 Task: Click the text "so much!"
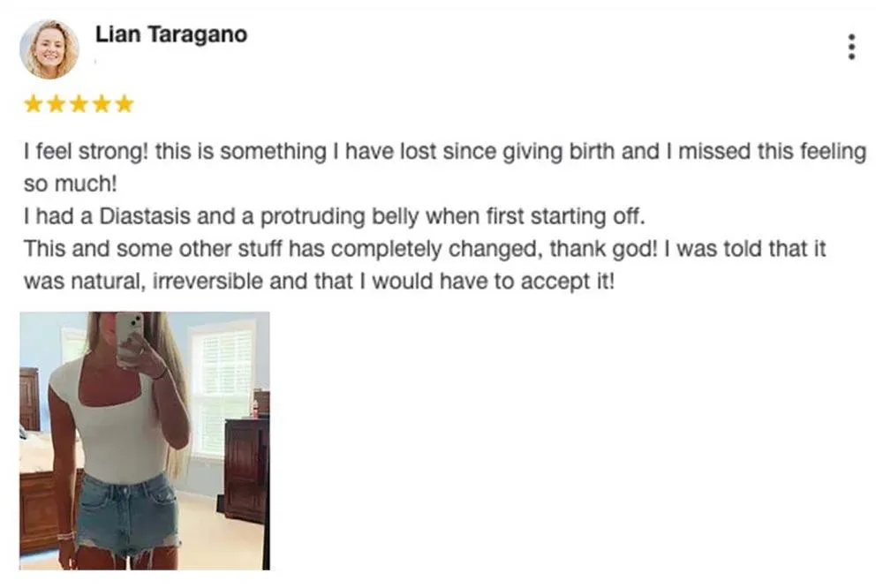[70, 184]
